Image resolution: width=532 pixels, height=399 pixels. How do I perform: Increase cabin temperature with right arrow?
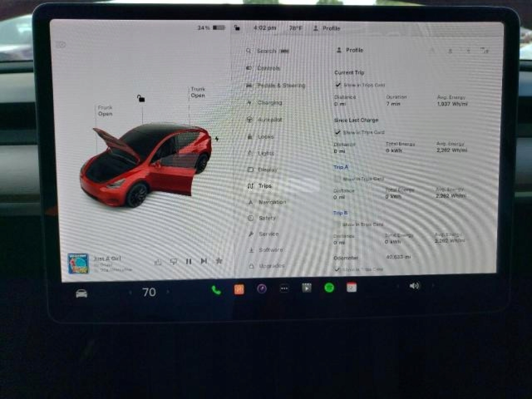pos(168,292)
